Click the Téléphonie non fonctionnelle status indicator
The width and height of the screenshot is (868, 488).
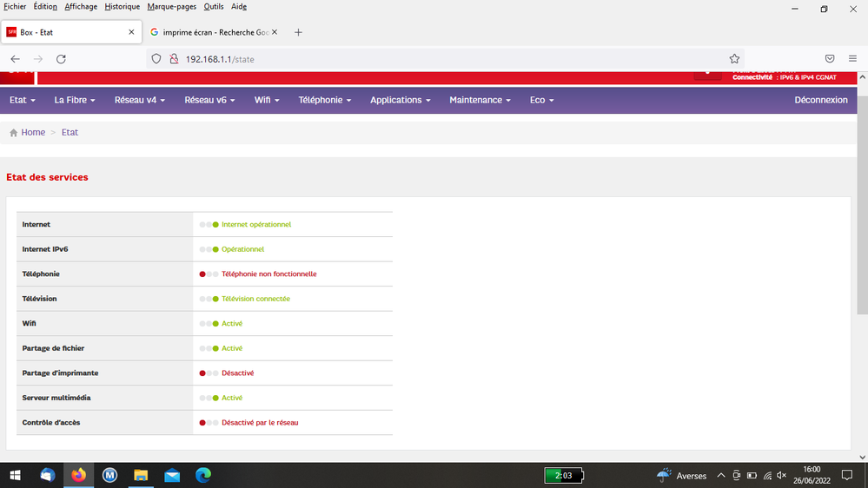[268, 274]
